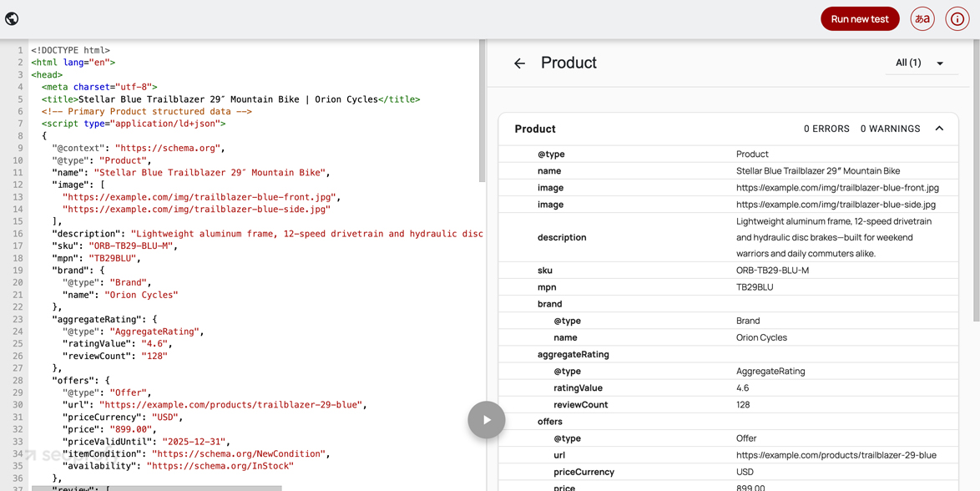
Task: Click the aggregateRating row label
Action: [573, 354]
